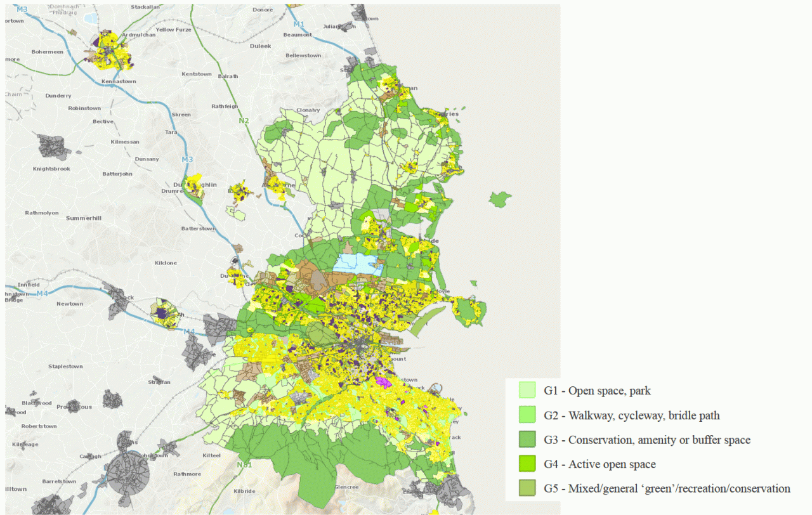Click the Staplestown label
The image size is (812, 515).
click(65, 367)
